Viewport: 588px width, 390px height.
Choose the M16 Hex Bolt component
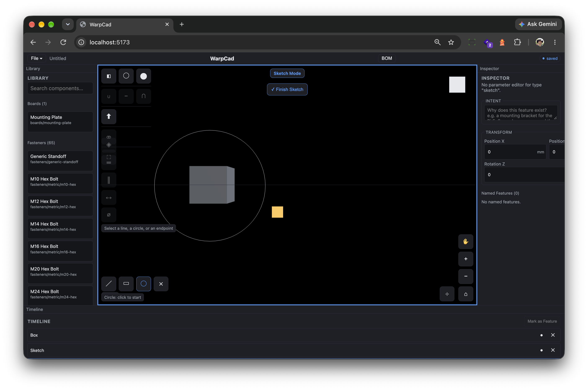(x=60, y=251)
